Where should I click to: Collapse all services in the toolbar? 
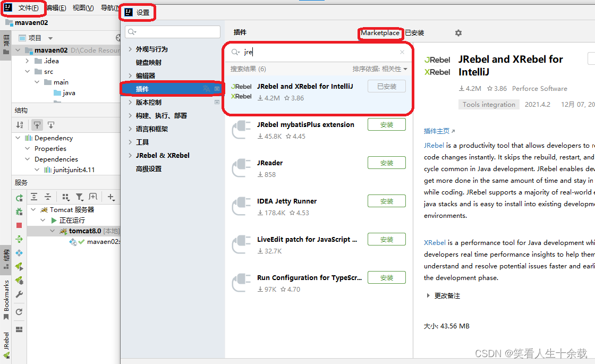coord(48,197)
